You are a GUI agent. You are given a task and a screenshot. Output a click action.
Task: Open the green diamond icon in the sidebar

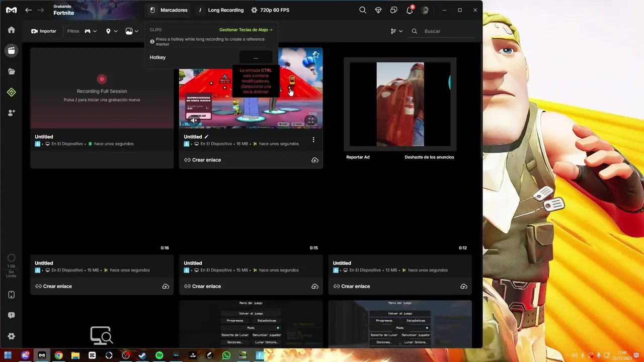click(x=11, y=92)
